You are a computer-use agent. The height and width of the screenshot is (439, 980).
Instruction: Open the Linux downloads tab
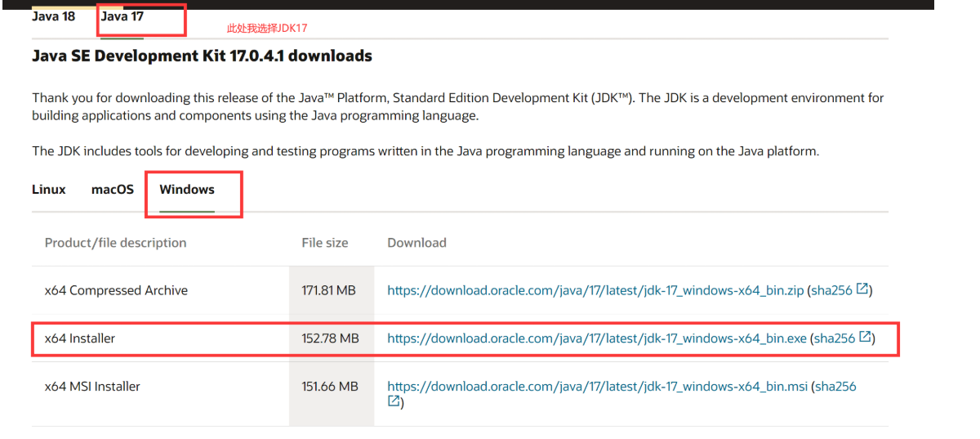coord(49,189)
